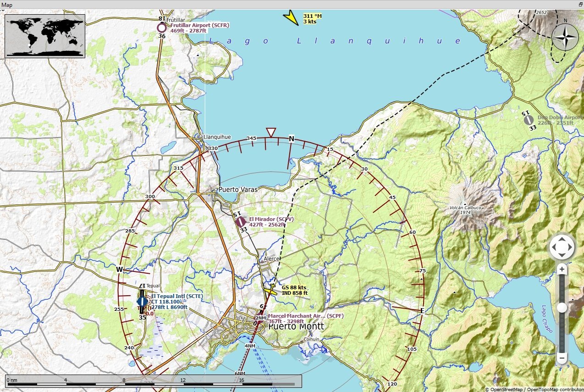This screenshot has width=584, height=392.
Task: Click the 2NM range ring label
Action: coord(260,318)
